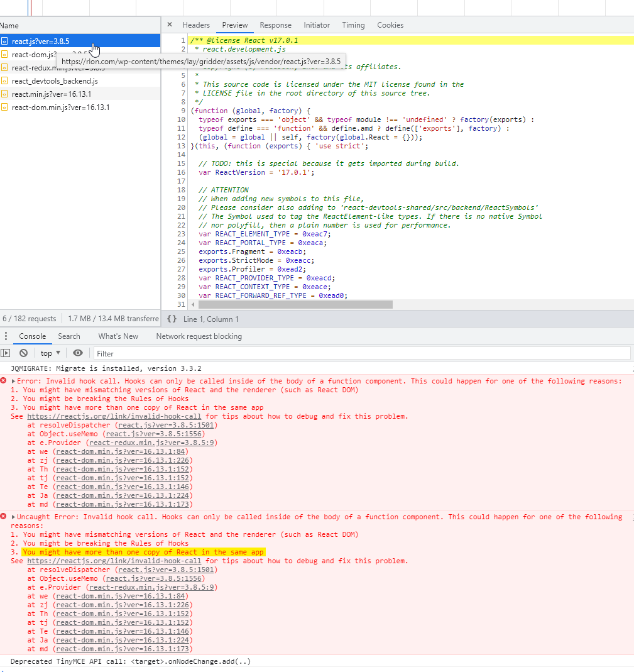Click the horizontal scrollbar in preview pane
This screenshot has width=634, height=672.
click(295, 304)
